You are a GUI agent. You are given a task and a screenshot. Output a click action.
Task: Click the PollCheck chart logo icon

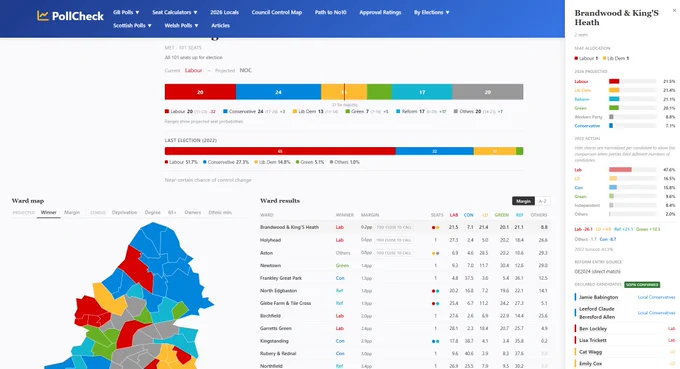[x=42, y=16]
